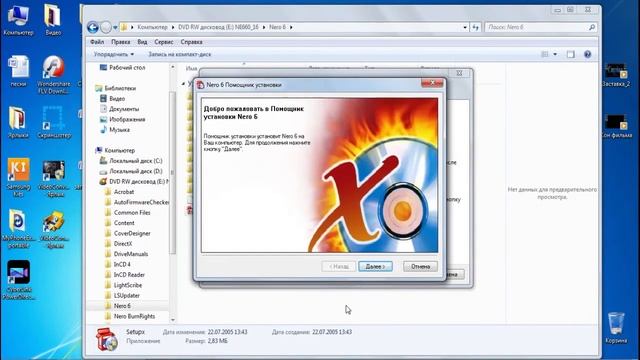The image size is (640, 360).
Task: Select Видео library in navigation pane
Action: 117,99
